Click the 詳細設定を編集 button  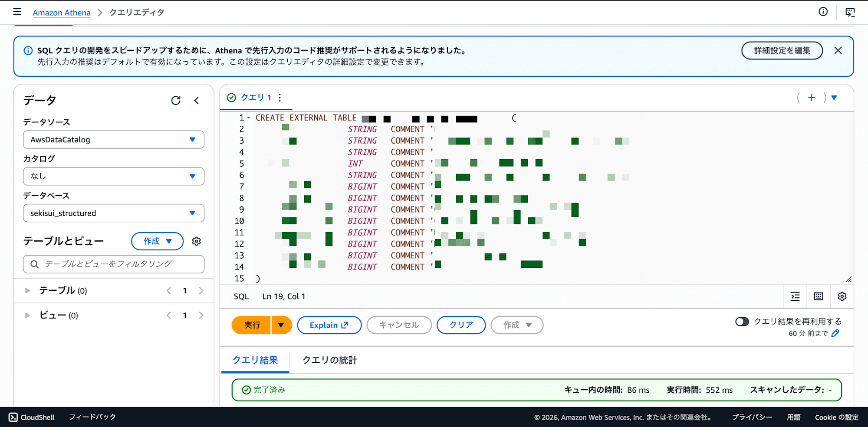click(782, 50)
